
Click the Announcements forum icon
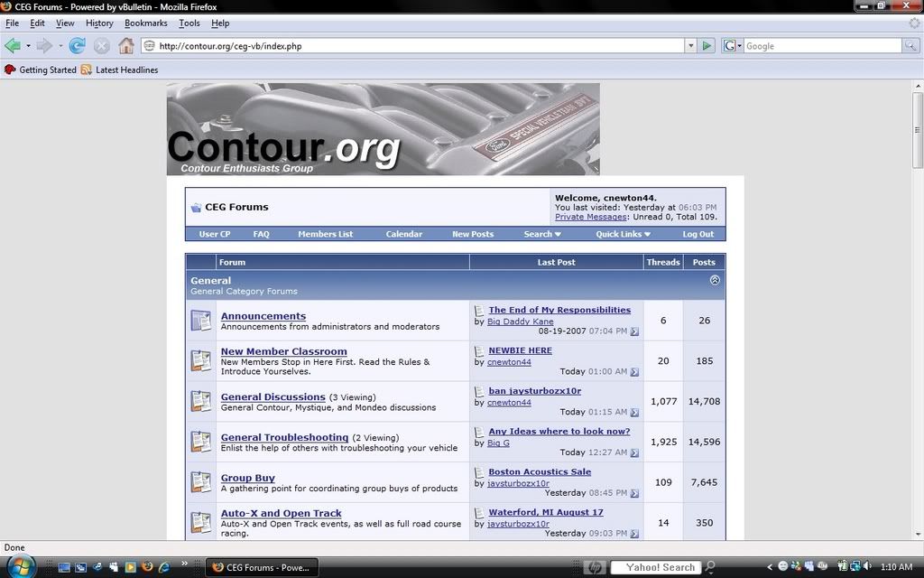pos(201,321)
